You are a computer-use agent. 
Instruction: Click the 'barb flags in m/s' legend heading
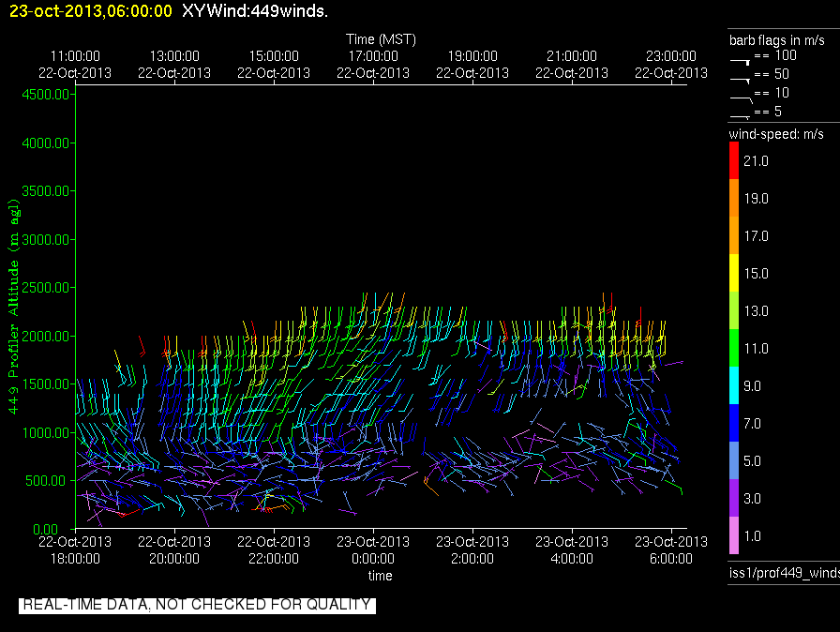[777, 39]
